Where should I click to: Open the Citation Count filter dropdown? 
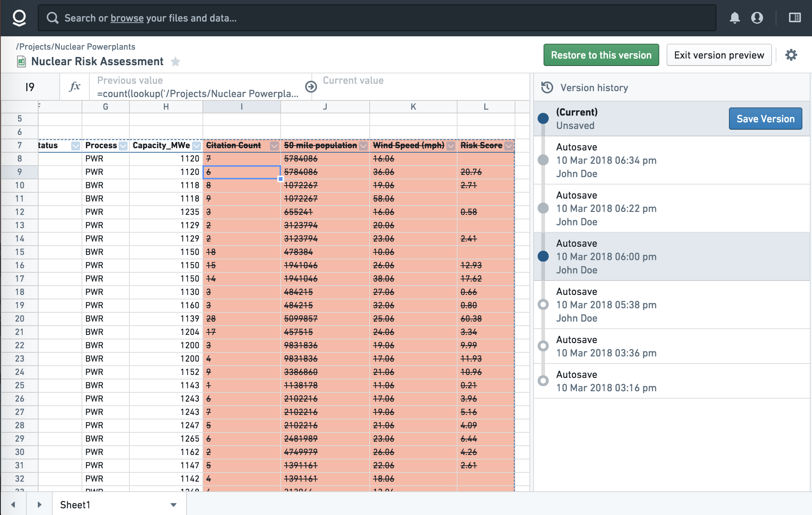click(274, 146)
